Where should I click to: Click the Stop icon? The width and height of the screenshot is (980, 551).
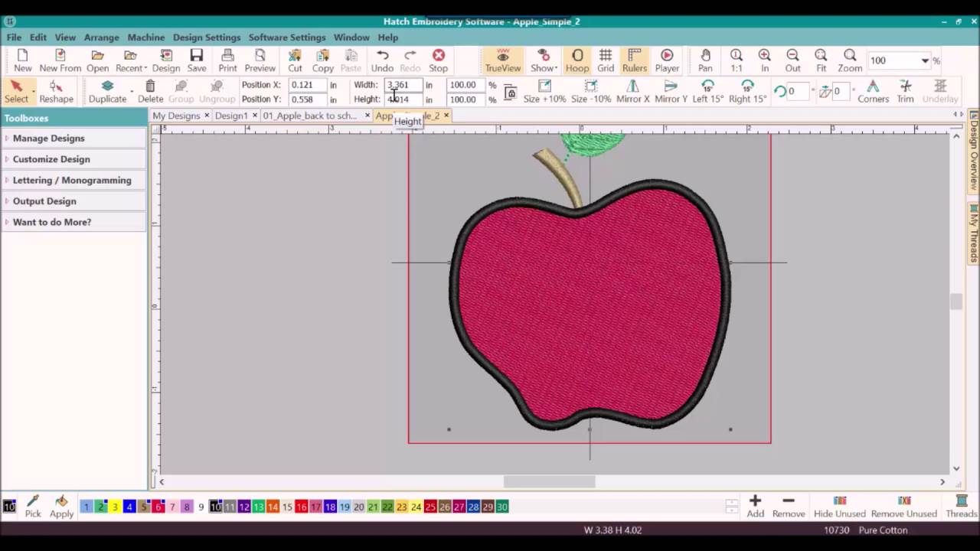click(x=438, y=60)
